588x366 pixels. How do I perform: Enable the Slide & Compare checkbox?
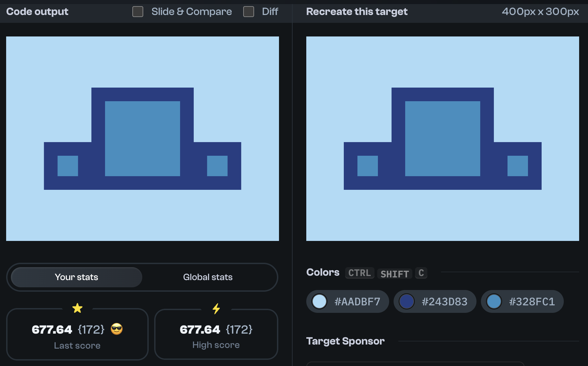(x=138, y=12)
